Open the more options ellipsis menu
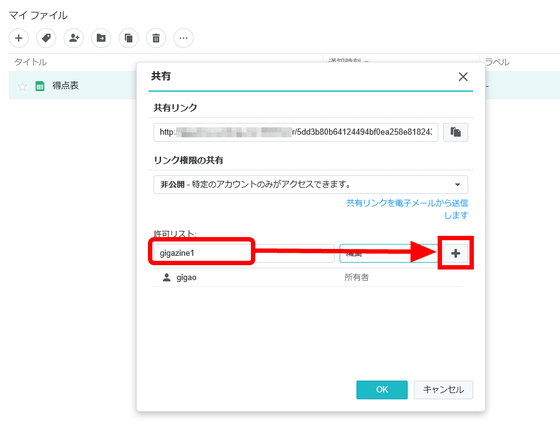The image size is (560, 428). click(184, 38)
